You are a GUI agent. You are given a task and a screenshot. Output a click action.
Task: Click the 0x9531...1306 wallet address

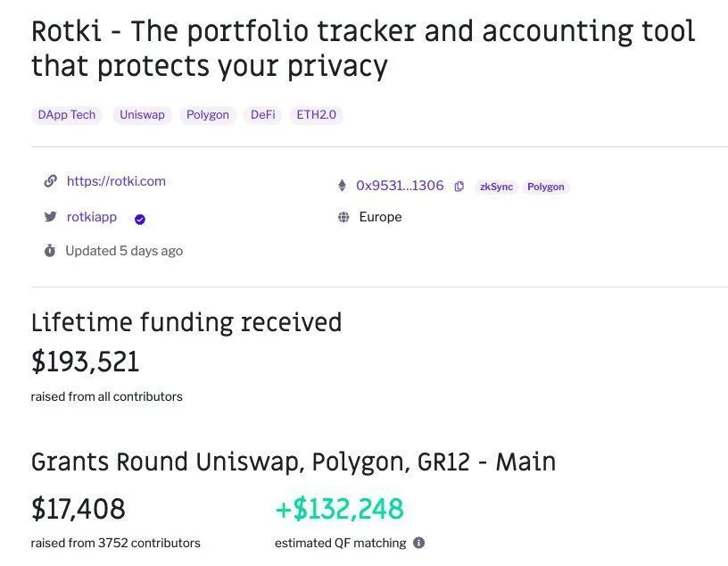coord(400,186)
